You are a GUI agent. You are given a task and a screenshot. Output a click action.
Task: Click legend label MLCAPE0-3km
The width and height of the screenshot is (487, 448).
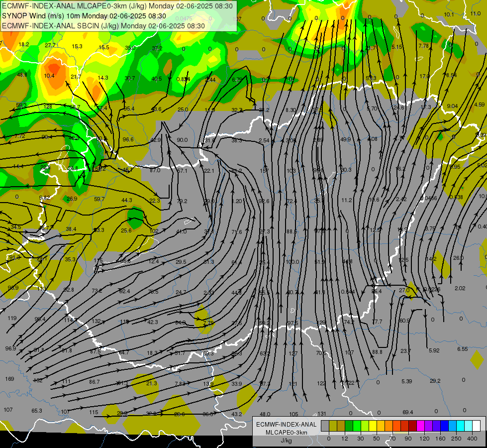coord(286,433)
